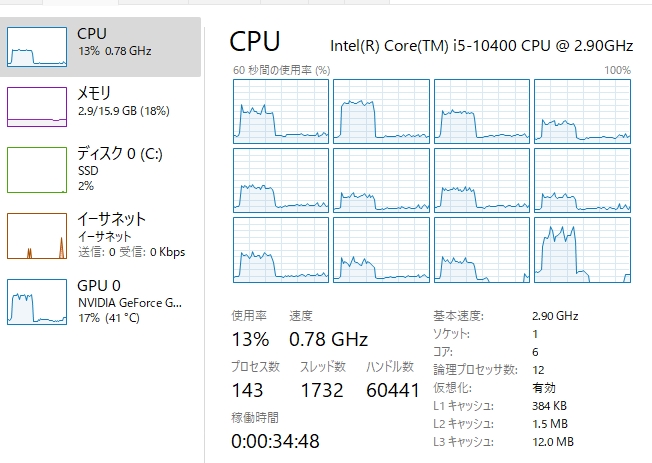Click the 0:00:34:48 uptime value
The image size is (652, 463).
[x=275, y=441]
